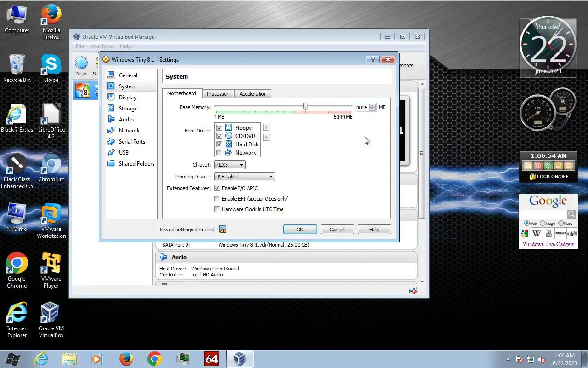Click the VirtualBox taskbar icon
Viewport: 588px width, 368px height.
pyautogui.click(x=240, y=359)
